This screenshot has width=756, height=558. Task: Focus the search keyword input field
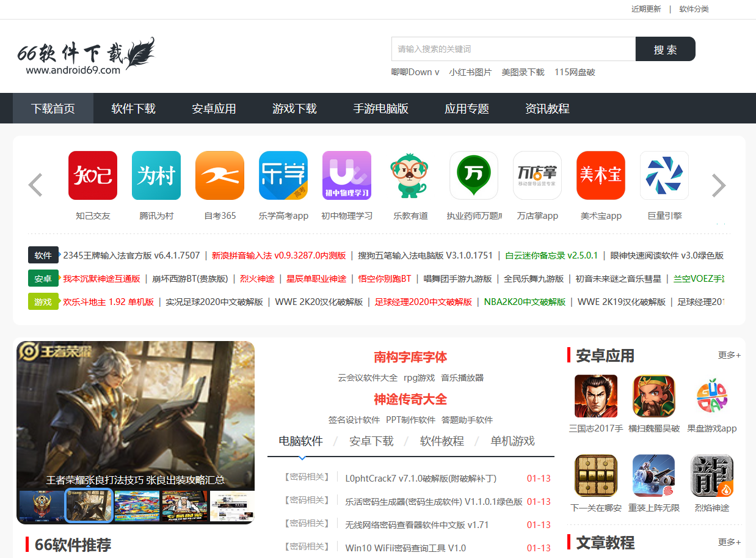pos(514,49)
